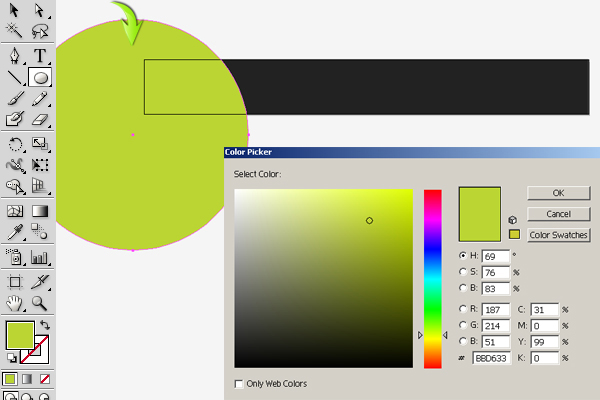Select the Pen tool

[15, 56]
